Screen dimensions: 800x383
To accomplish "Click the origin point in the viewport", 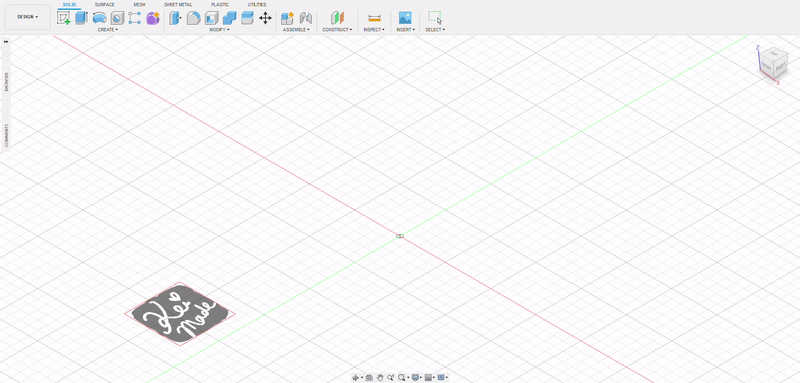I will (400, 236).
